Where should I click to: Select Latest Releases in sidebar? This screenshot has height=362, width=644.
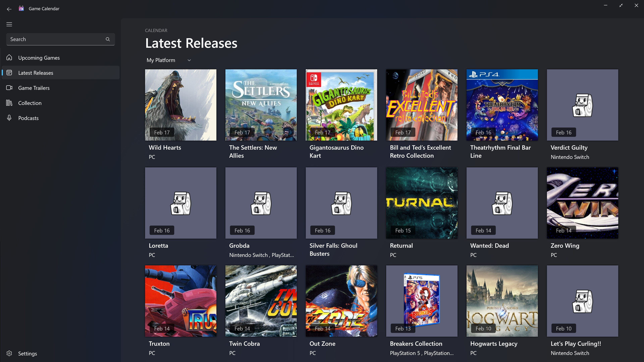tap(36, 73)
